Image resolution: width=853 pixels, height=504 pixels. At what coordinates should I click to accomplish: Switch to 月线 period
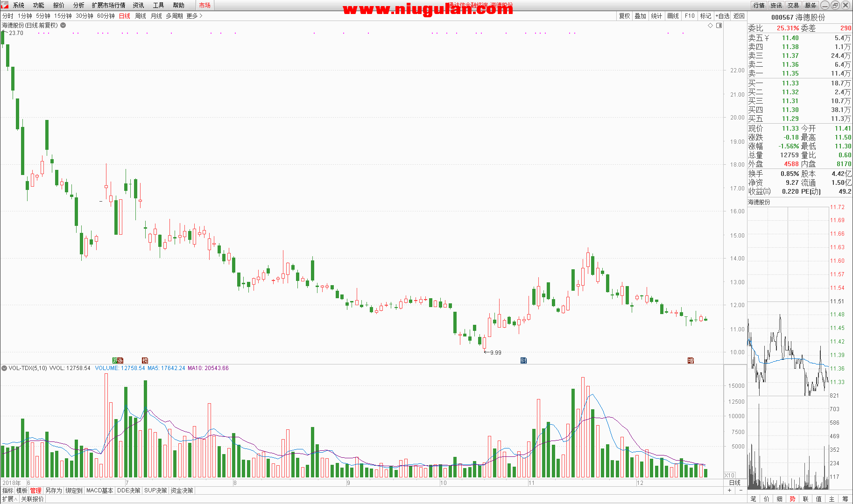tap(156, 16)
